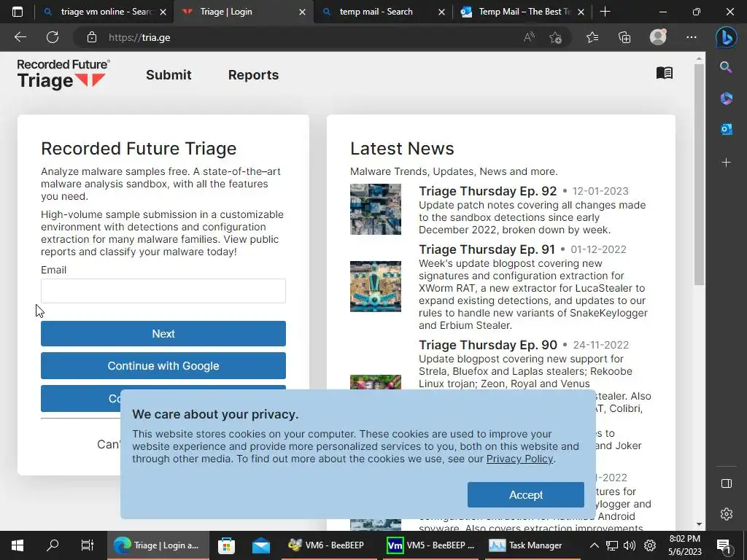Close the Triage | Login tab

pos(302,12)
